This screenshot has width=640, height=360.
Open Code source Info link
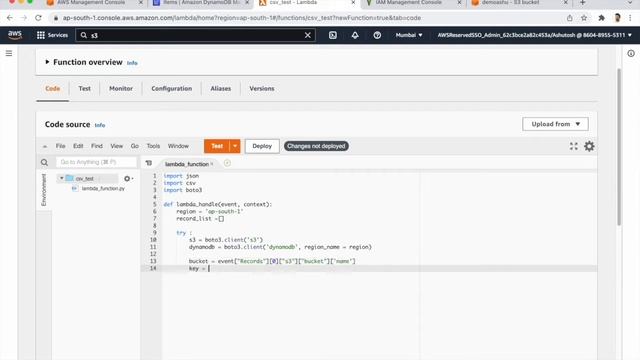point(100,125)
